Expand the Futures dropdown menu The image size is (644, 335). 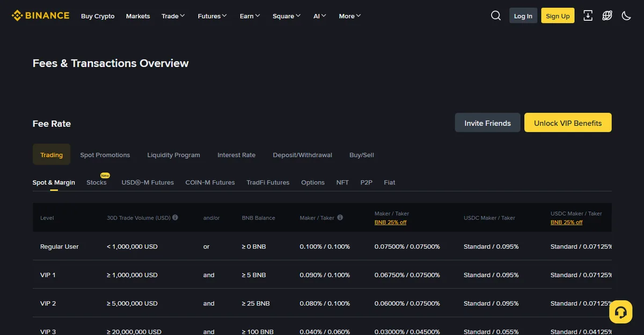click(x=213, y=16)
